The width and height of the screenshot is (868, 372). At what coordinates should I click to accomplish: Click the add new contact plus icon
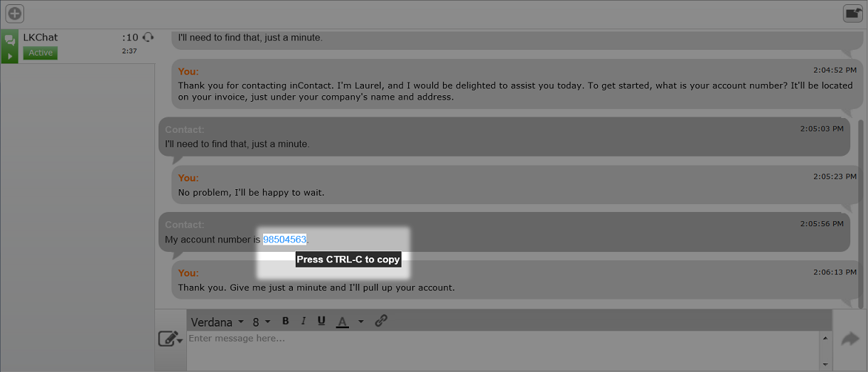[x=14, y=13]
